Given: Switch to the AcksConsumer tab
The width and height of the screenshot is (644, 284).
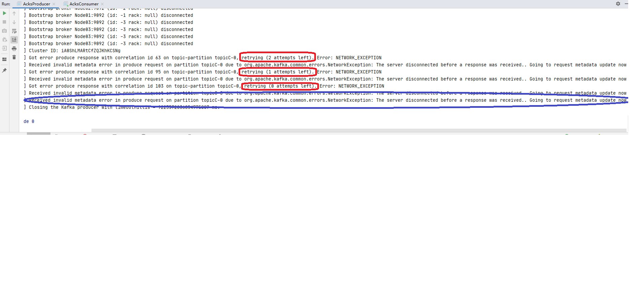Looking at the screenshot, I should point(84,4).
